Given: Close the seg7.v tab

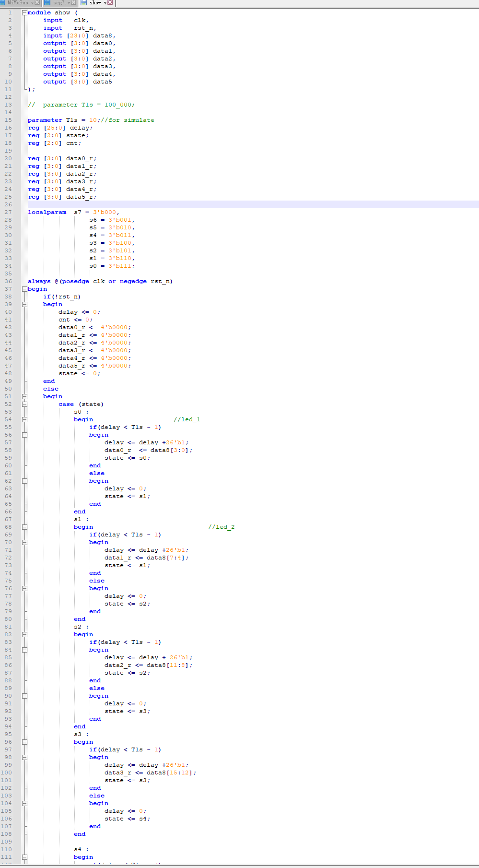Looking at the screenshot, I should coord(74,3).
